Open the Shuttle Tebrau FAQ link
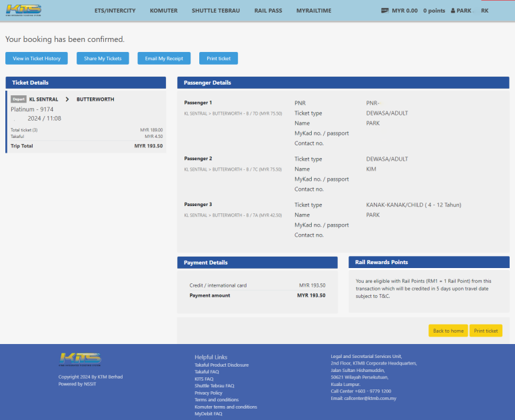515x420 pixels. click(x=215, y=386)
